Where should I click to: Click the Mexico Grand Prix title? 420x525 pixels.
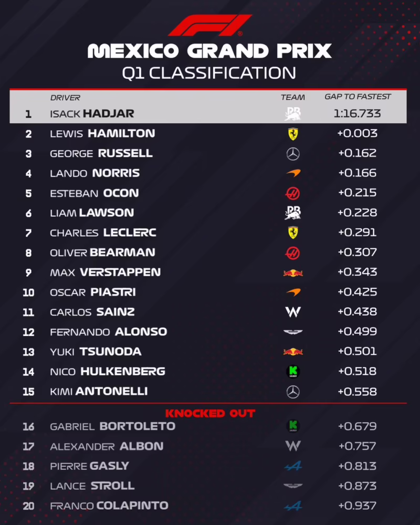tap(209, 51)
